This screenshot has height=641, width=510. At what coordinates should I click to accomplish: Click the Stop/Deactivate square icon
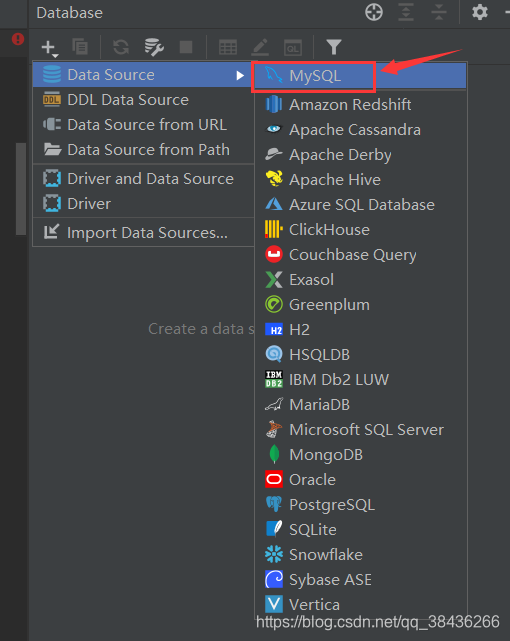click(186, 47)
